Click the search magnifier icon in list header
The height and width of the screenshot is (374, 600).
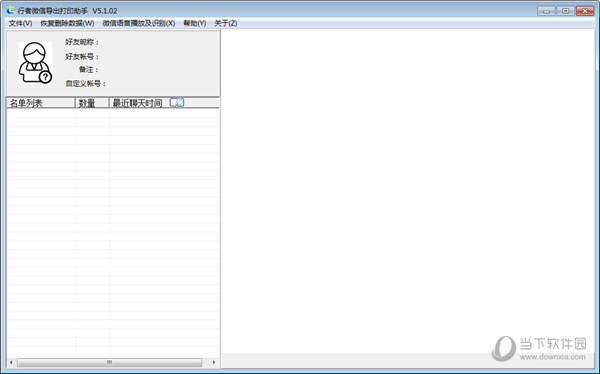click(x=177, y=103)
